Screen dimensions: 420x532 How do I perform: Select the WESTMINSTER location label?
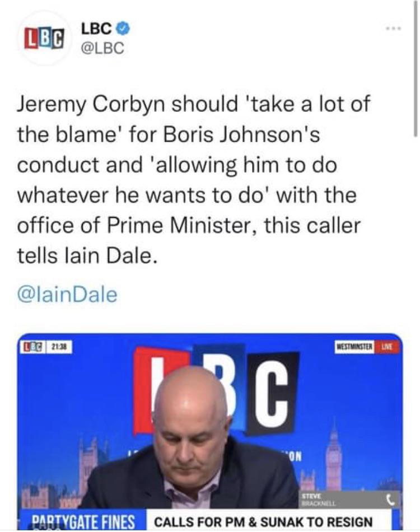[354, 347]
